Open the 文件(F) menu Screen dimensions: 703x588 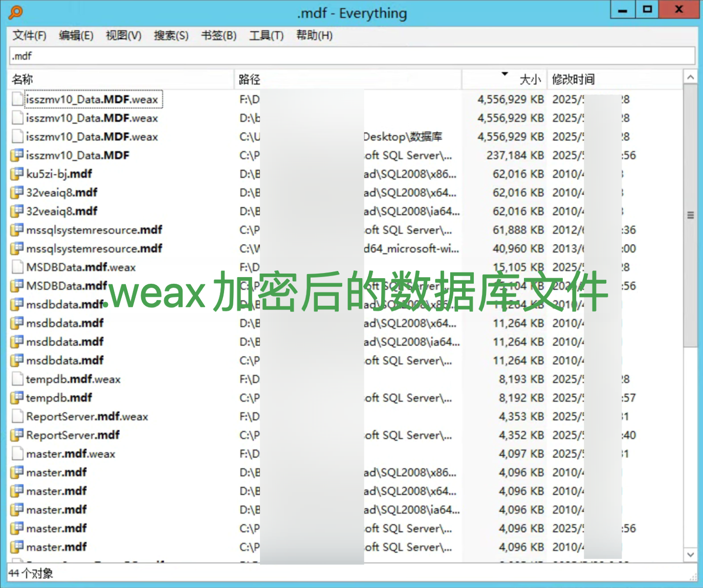tap(29, 35)
